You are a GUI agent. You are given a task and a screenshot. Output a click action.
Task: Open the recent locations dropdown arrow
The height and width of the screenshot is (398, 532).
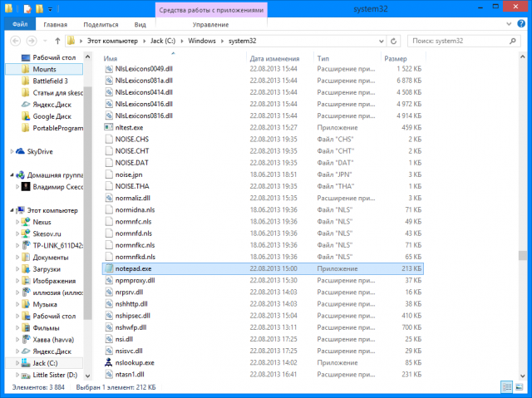(x=45, y=41)
